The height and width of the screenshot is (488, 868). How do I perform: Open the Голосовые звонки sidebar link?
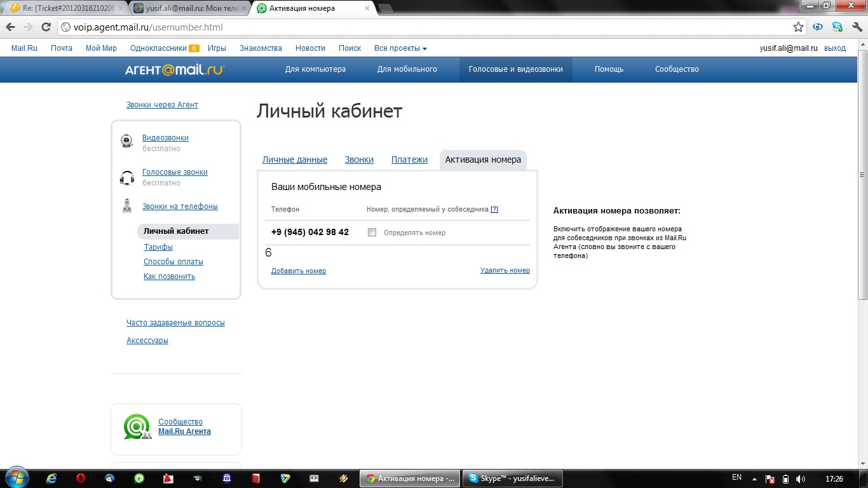pyautogui.click(x=175, y=172)
